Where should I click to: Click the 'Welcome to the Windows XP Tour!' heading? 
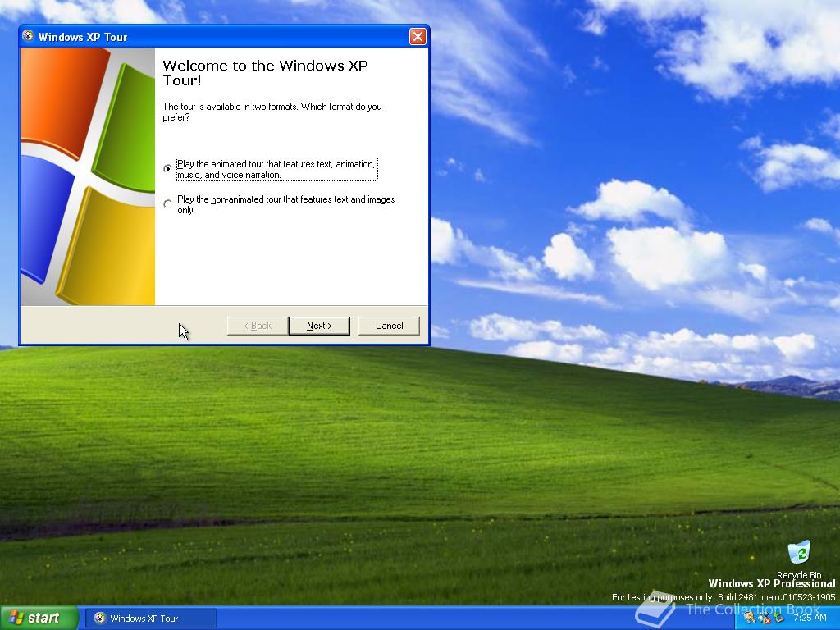click(265, 73)
